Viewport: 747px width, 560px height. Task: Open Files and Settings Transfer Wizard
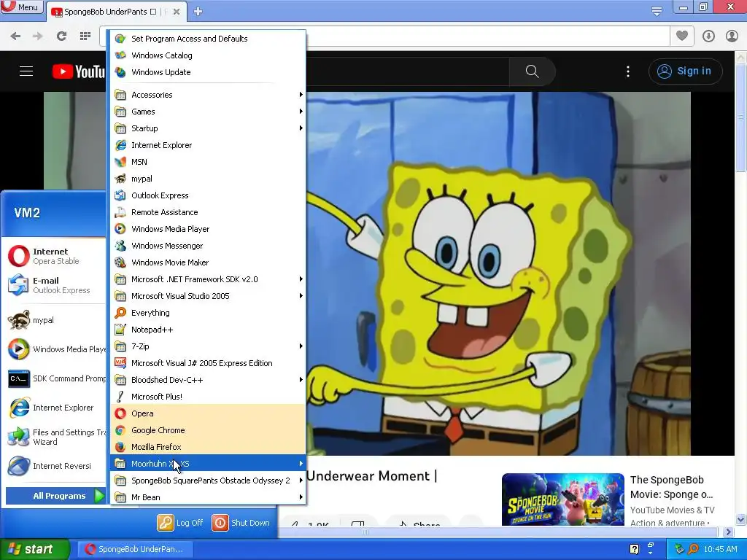[55, 437]
